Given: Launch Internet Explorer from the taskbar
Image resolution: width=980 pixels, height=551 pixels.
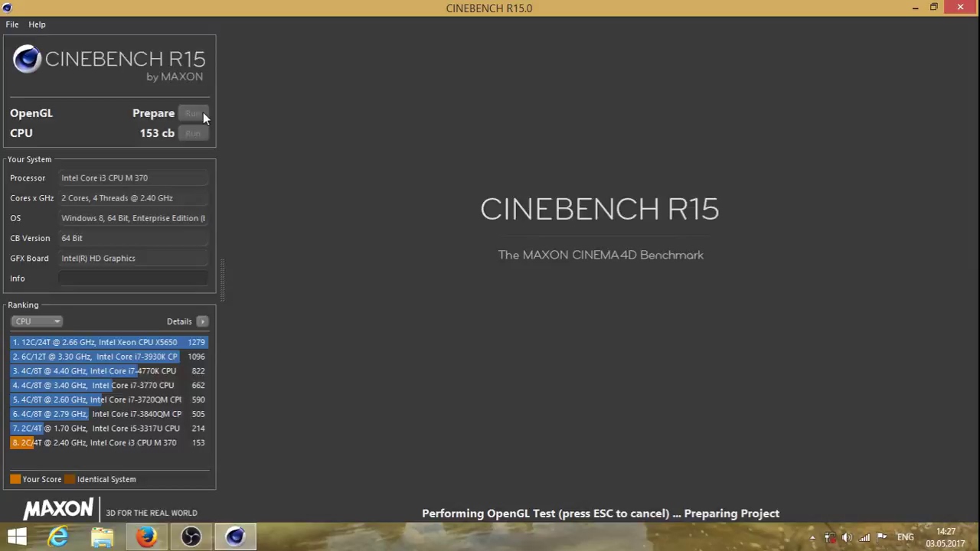Looking at the screenshot, I should tap(58, 536).
